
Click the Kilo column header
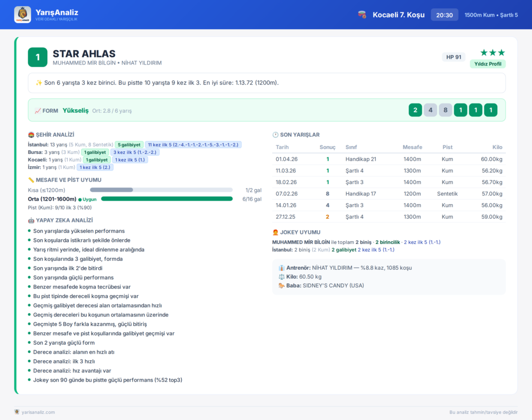tap(497, 147)
